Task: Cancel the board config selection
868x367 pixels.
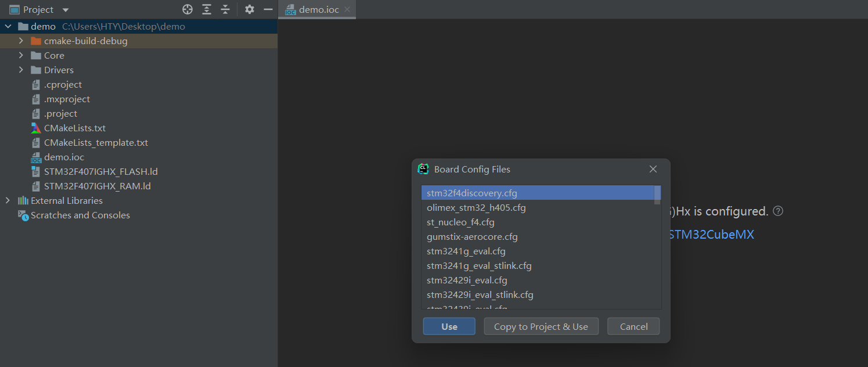Action: coord(633,326)
